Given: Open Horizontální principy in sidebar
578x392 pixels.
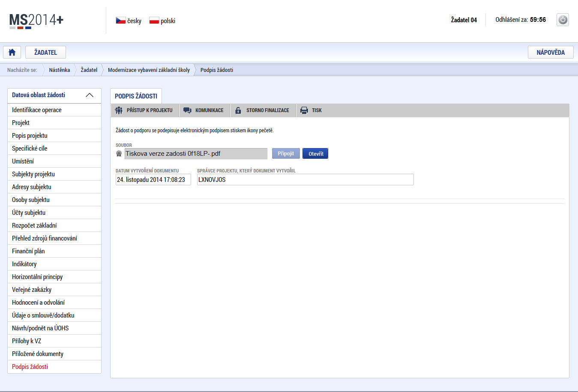Looking at the screenshot, I should click(x=54, y=277).
